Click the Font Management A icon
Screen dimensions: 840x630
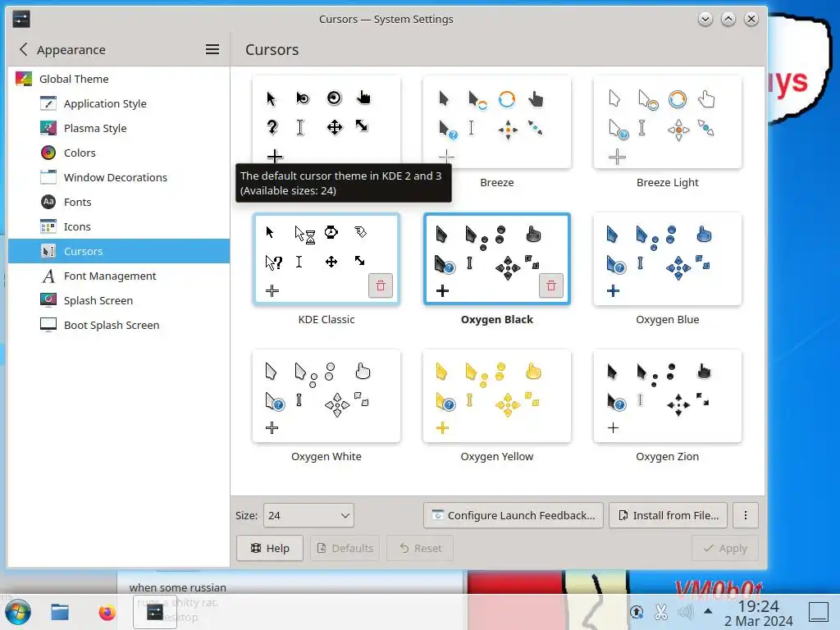click(x=48, y=276)
